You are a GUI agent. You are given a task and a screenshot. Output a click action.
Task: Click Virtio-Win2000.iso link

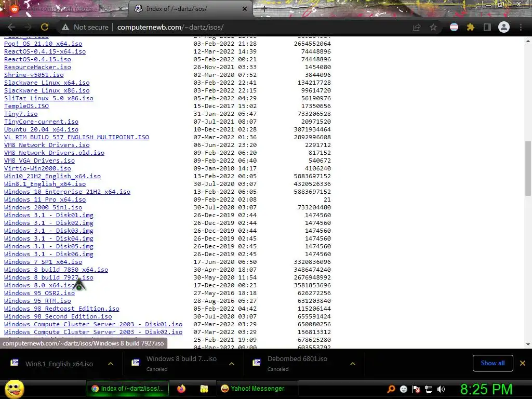coord(37,168)
